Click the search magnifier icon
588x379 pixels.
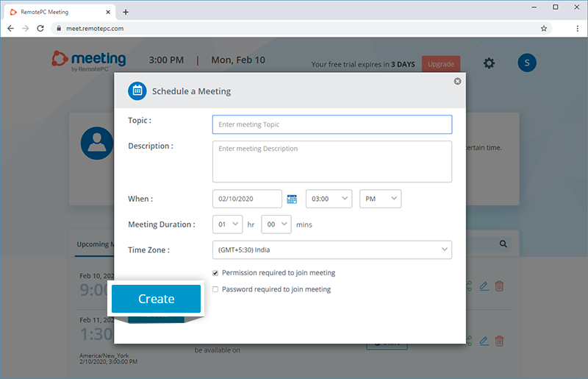503,244
